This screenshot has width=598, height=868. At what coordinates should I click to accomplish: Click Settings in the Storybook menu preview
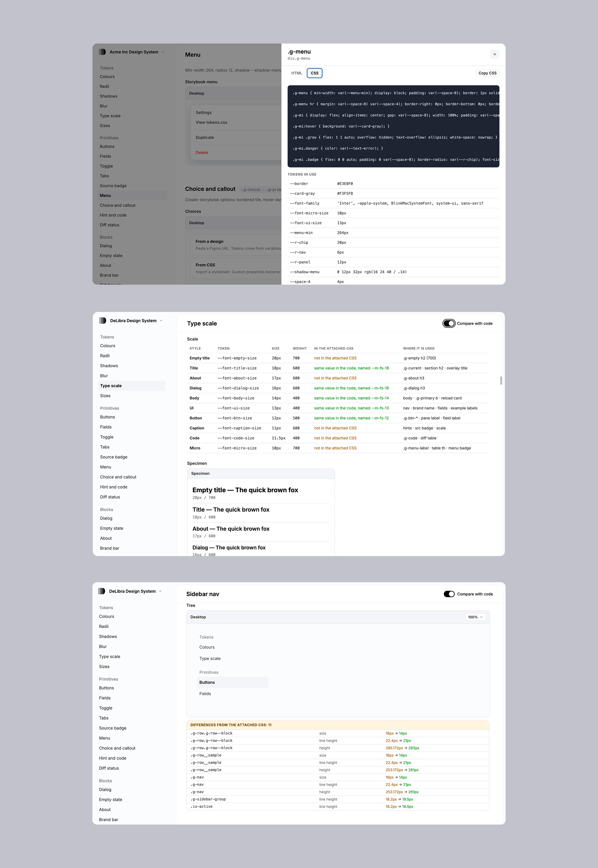(203, 113)
